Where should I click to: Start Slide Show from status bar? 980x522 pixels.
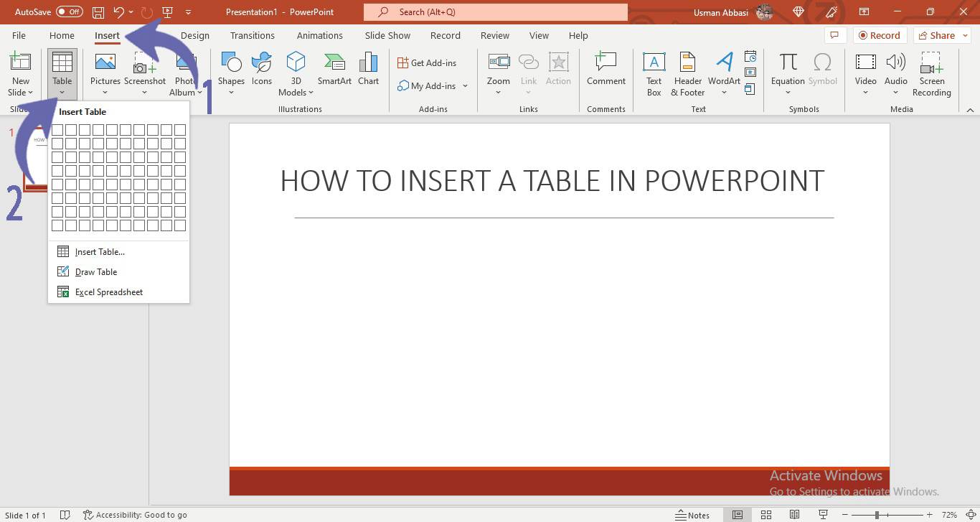pos(823,515)
